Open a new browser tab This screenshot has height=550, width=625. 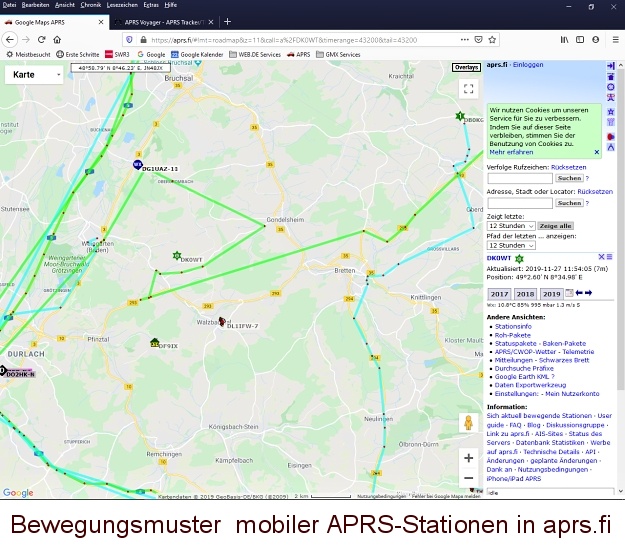click(227, 22)
